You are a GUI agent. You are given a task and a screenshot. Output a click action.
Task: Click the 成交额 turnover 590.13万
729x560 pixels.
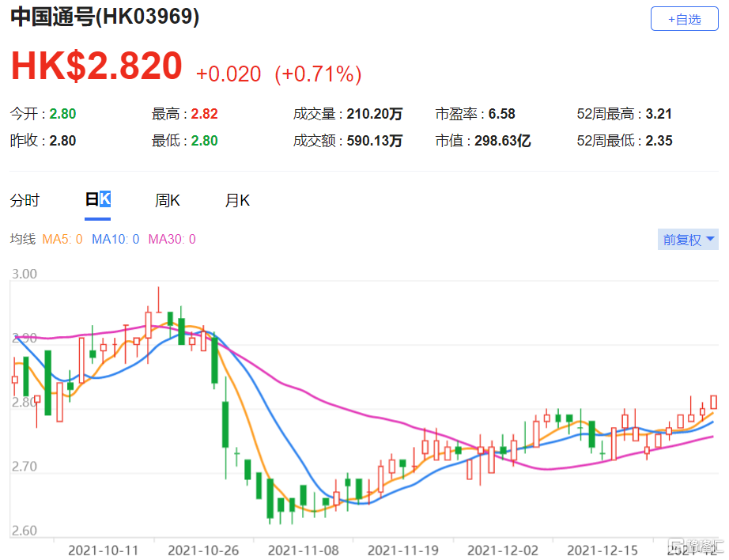click(375, 141)
